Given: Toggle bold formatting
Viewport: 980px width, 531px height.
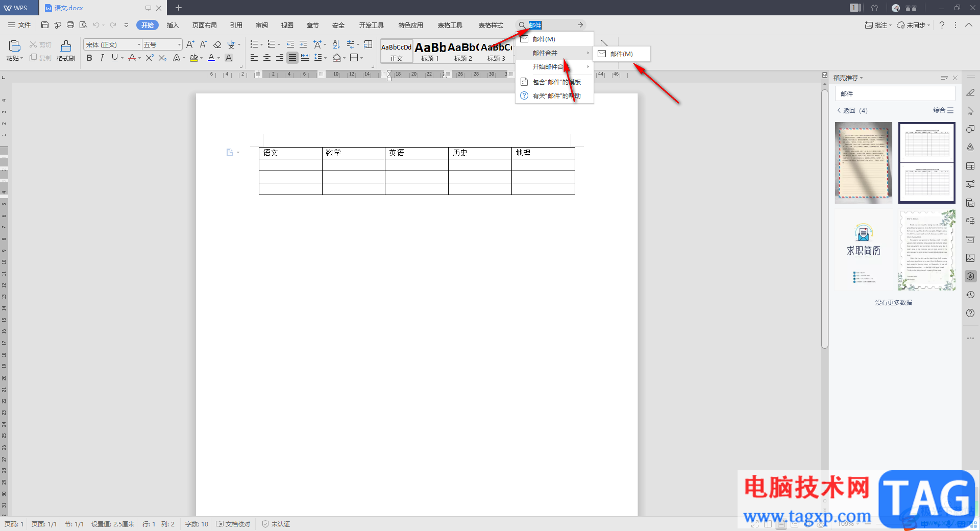Looking at the screenshot, I should pos(89,58).
